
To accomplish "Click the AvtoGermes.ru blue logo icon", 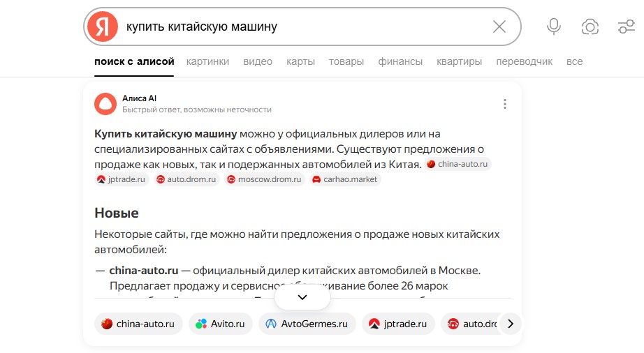I will pos(271,324).
